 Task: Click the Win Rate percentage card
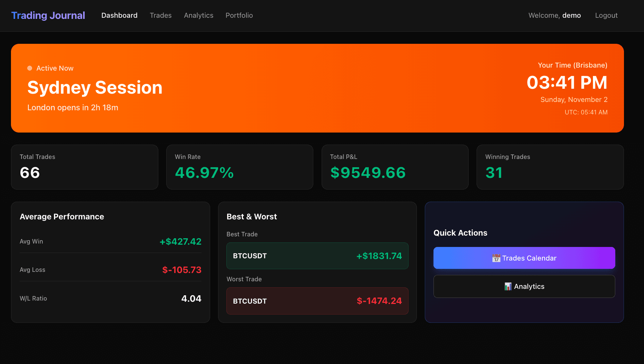[240, 167]
